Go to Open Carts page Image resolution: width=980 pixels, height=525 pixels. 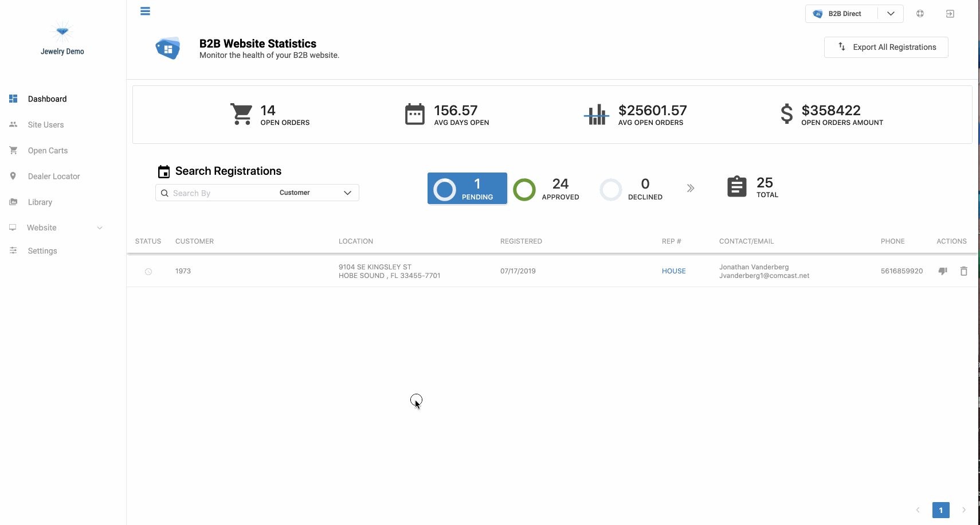[48, 151]
